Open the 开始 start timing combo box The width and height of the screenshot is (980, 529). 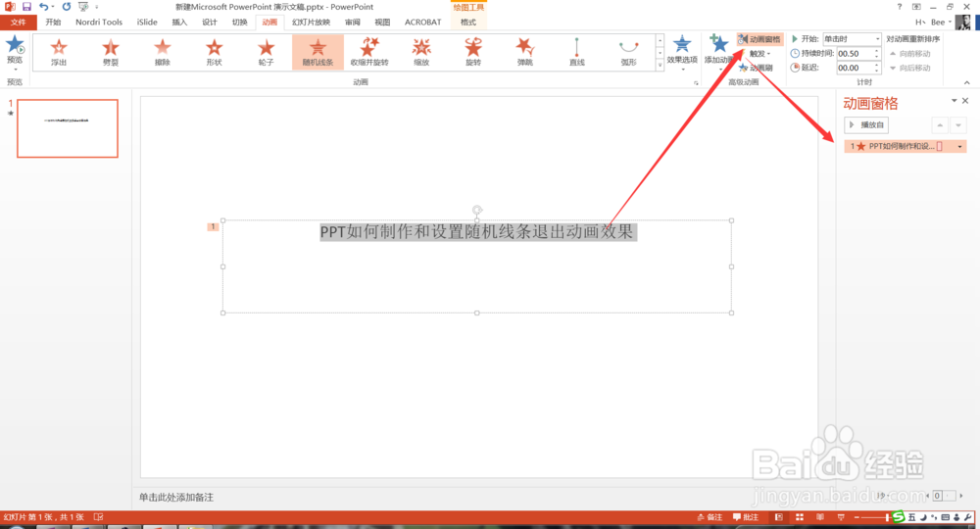point(852,39)
